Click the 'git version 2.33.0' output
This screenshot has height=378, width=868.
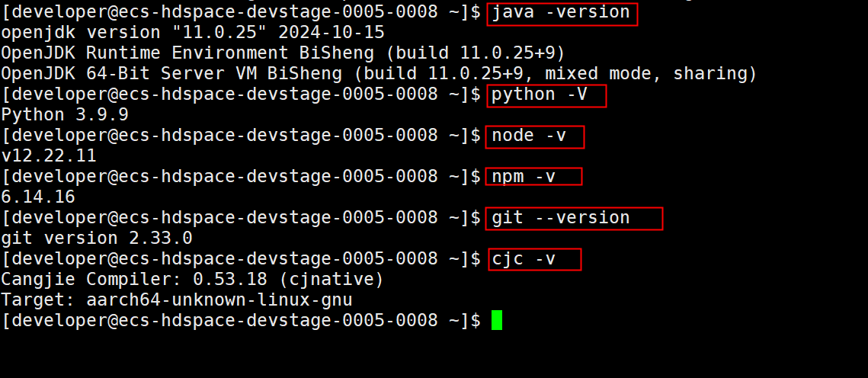pos(97,239)
